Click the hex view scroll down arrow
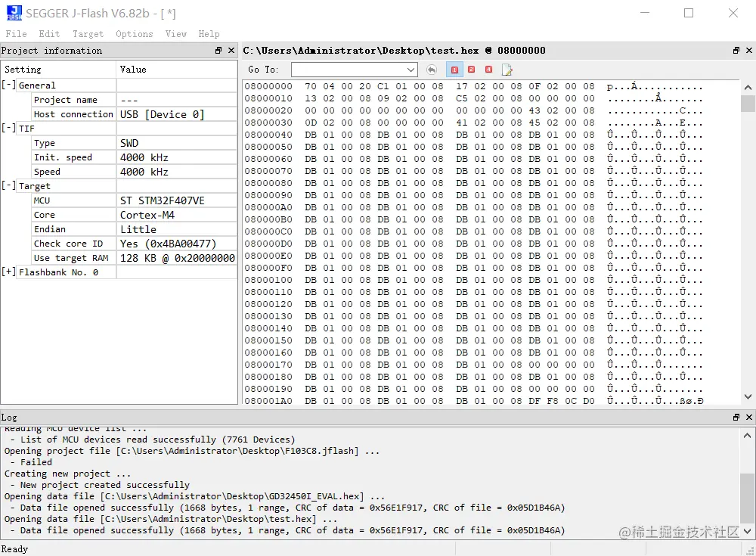Viewport: 756px width, 556px height. point(748,396)
